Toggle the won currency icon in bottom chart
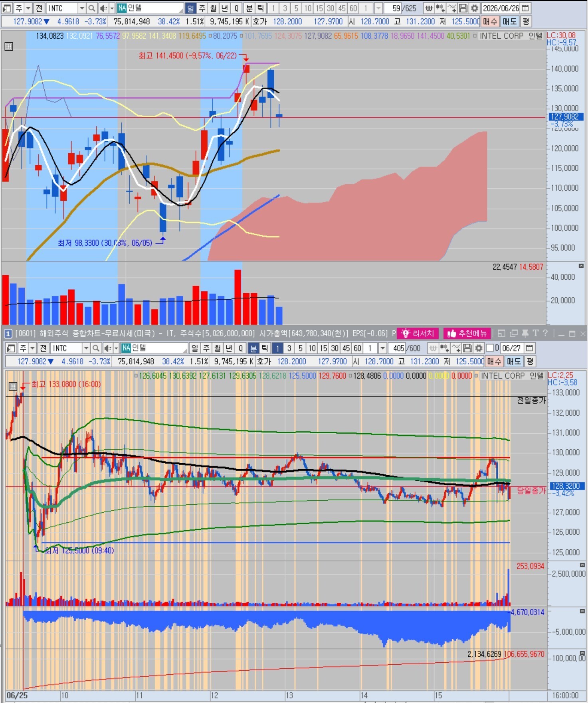 coord(433,348)
